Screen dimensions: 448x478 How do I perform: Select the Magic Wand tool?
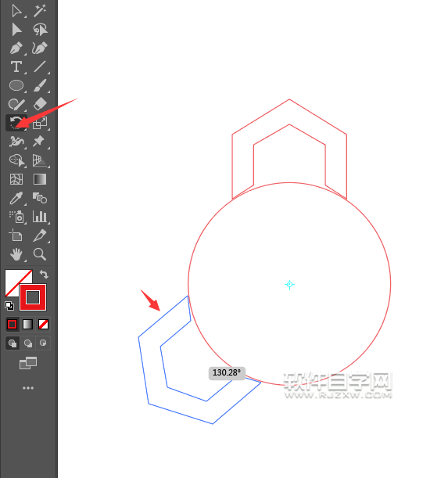click(x=40, y=11)
